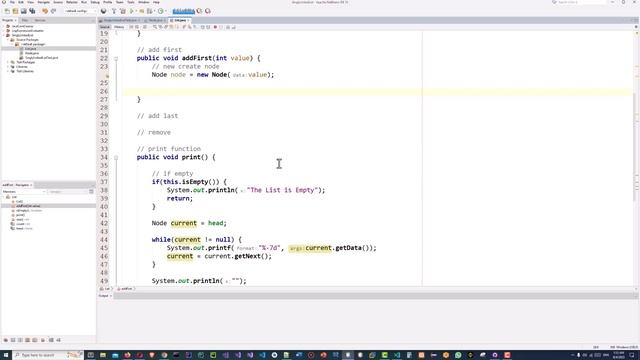This screenshot has width=640, height=360.
Task: Select addFirst(int value) in Navigator
Action: click(28, 206)
